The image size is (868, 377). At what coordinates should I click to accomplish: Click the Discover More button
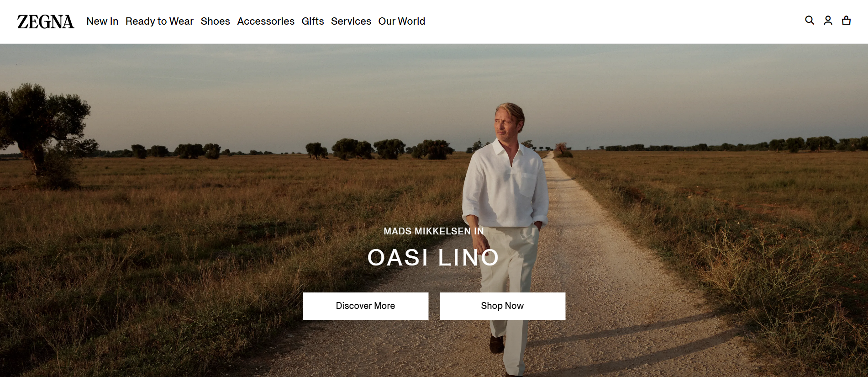(366, 306)
